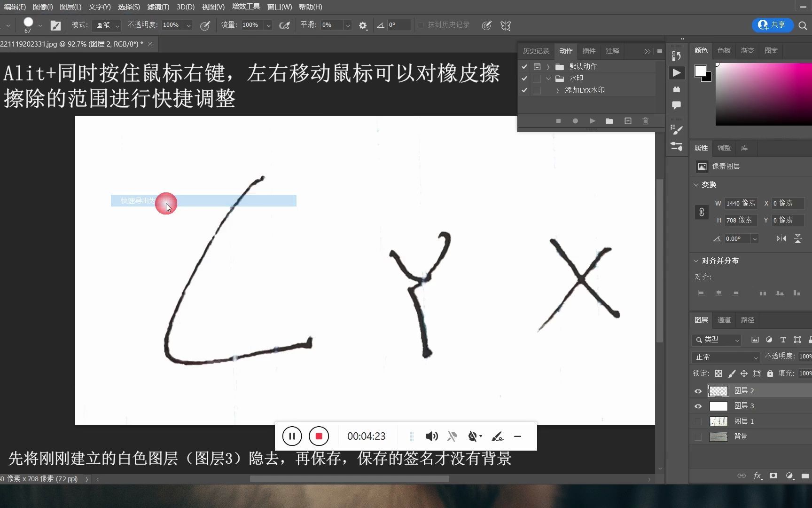Collapse the 对齐并分布 section

click(696, 261)
